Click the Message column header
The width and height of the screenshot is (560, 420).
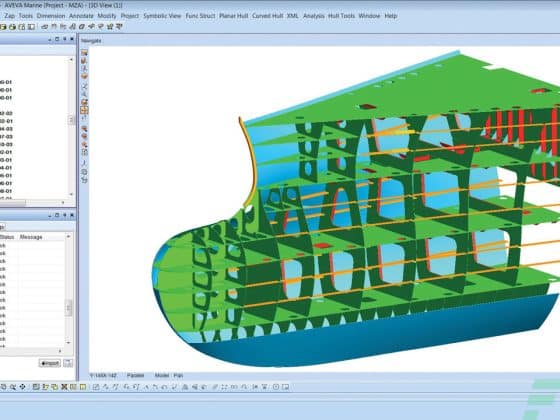tap(31, 237)
